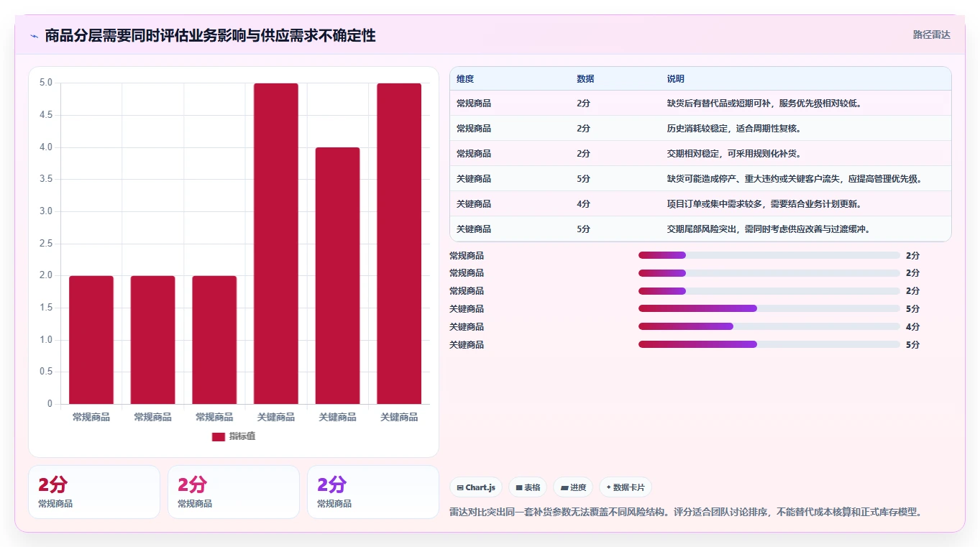Click the title 商品分层需要同时评估业务影响与供应需求不确定性
The image size is (980, 547).
click(x=210, y=36)
